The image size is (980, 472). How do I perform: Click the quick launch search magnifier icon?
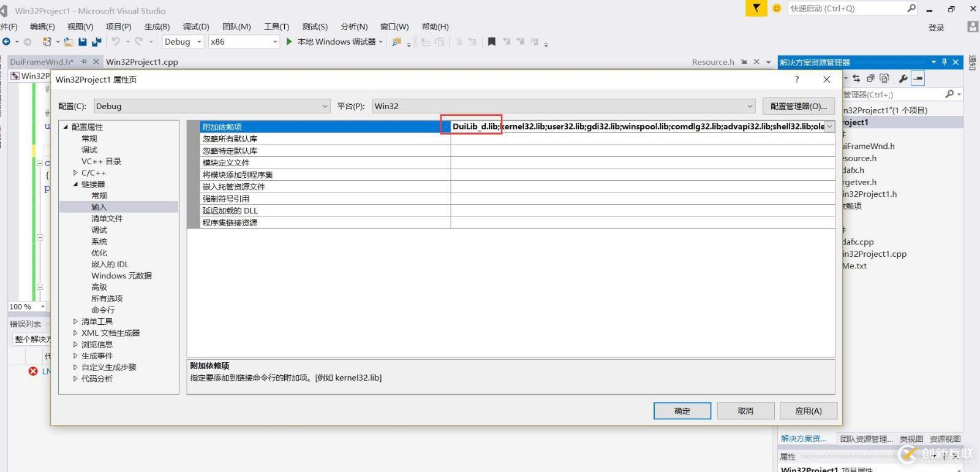click(911, 8)
